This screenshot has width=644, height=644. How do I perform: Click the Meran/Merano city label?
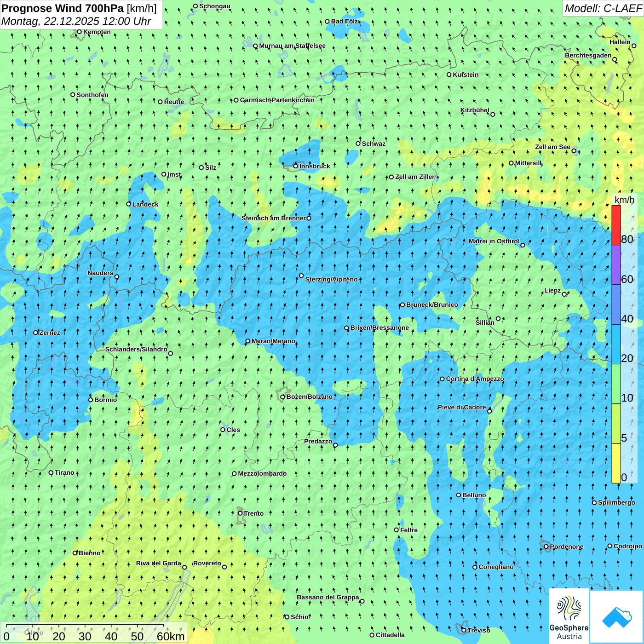[273, 341]
